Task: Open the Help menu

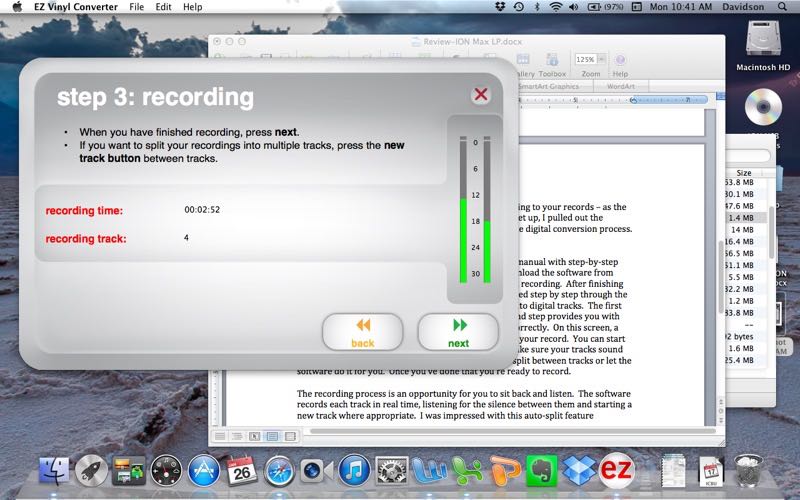Action: (x=192, y=7)
